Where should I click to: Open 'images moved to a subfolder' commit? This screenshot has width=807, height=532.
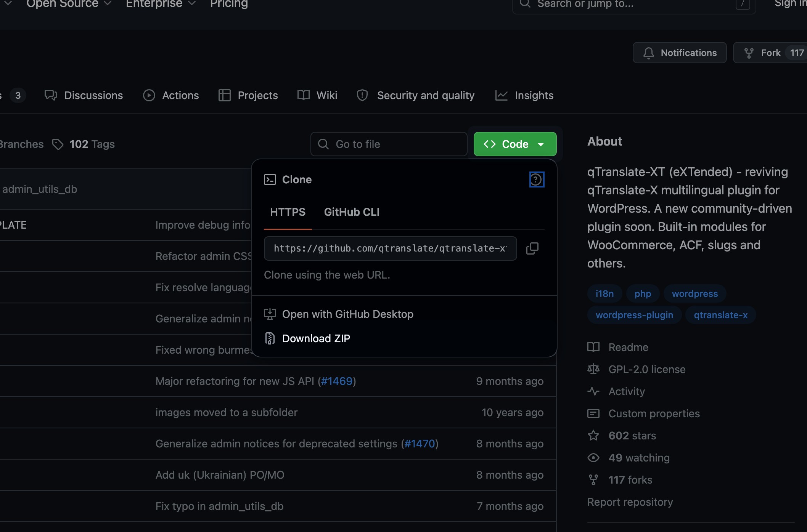[x=227, y=412]
